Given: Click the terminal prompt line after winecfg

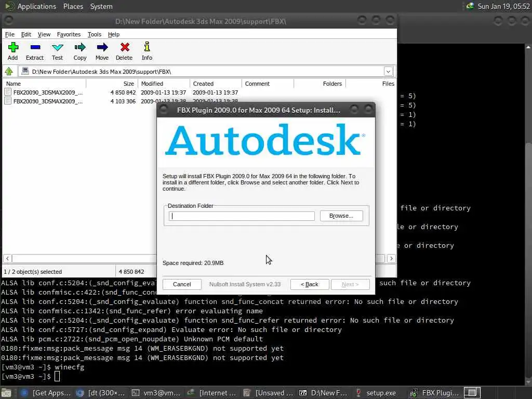Looking at the screenshot, I should pyautogui.click(x=31, y=376).
